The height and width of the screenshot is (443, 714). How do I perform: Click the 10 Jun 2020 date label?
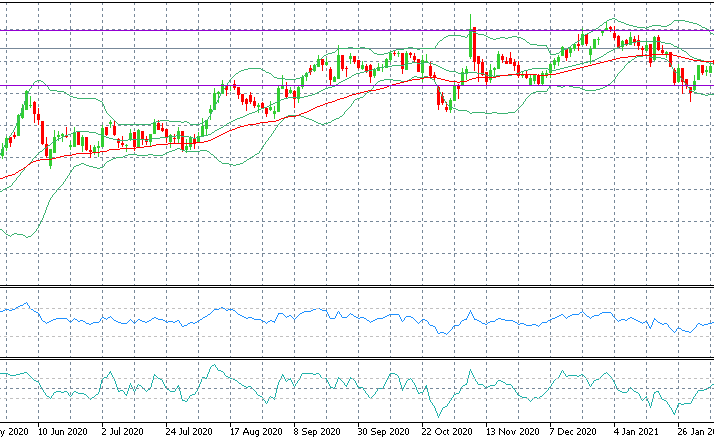click(x=62, y=432)
